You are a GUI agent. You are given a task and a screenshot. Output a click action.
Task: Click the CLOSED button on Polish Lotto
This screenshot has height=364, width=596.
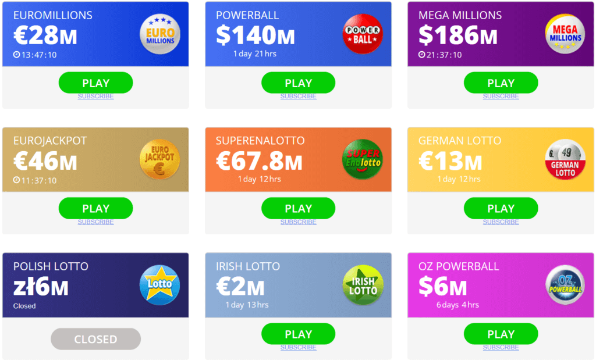[x=95, y=339]
